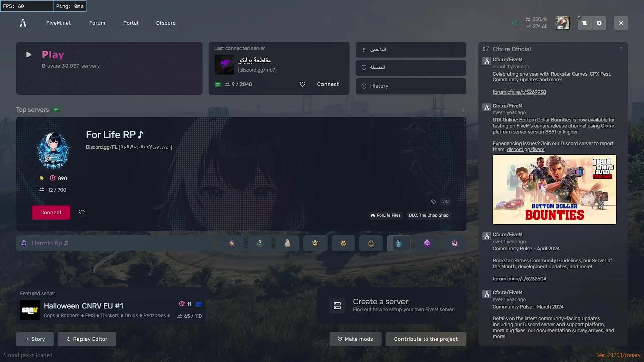Viewport: 644px width, 362px height.
Task: Click Play to browse servers
Action: pos(109,68)
